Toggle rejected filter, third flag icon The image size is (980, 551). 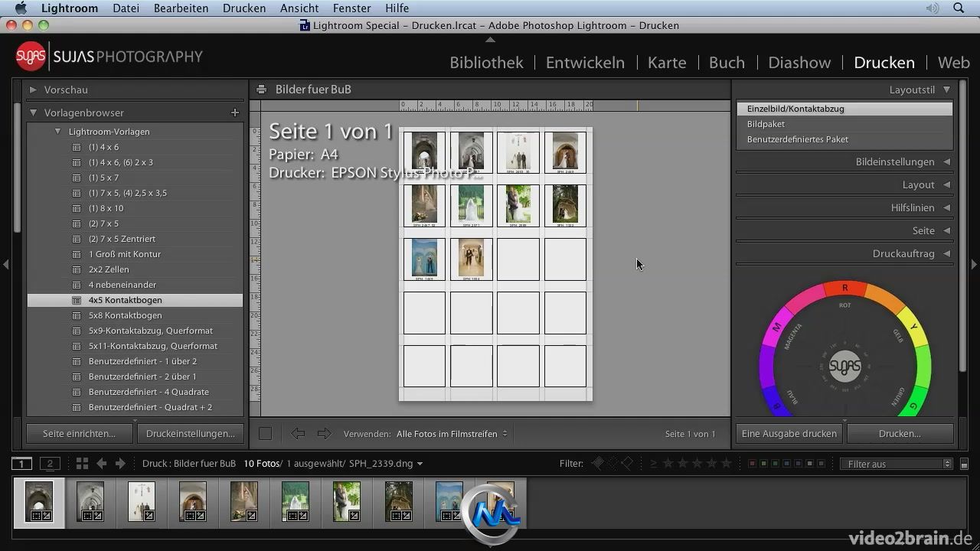(x=626, y=463)
